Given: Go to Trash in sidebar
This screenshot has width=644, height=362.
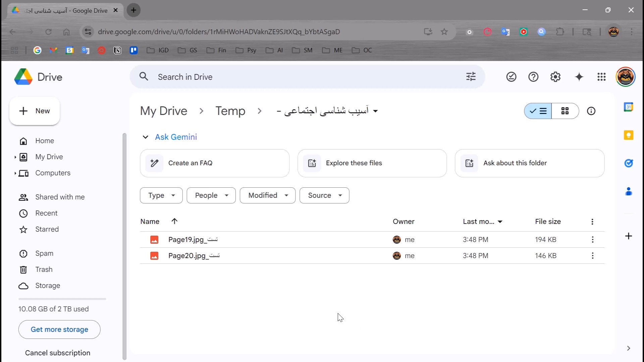Looking at the screenshot, I should point(44,269).
